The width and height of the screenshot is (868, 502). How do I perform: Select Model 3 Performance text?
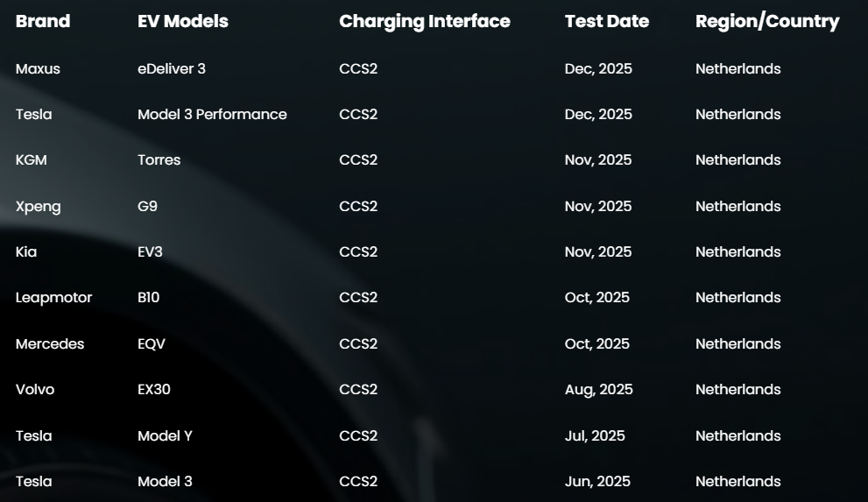(x=212, y=115)
